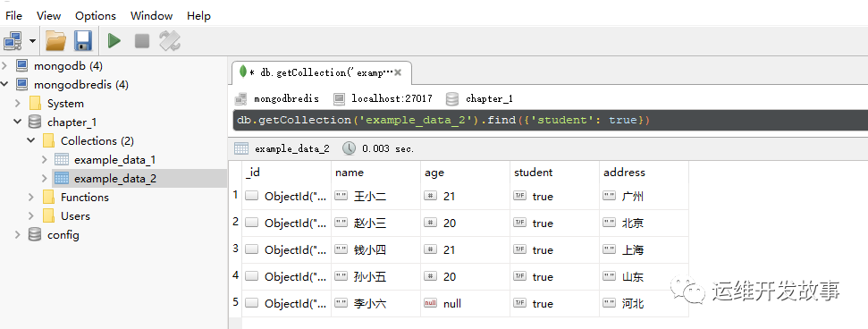Collapse the mongodbredis (4) connection
Image resolution: width=868 pixels, height=329 pixels.
point(5,85)
